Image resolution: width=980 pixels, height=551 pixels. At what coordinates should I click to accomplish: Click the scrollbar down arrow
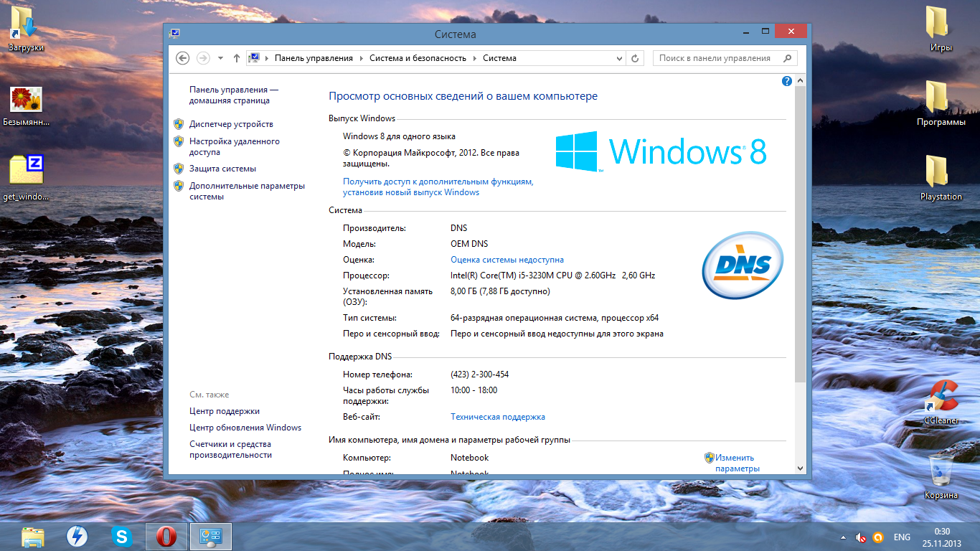pyautogui.click(x=800, y=467)
